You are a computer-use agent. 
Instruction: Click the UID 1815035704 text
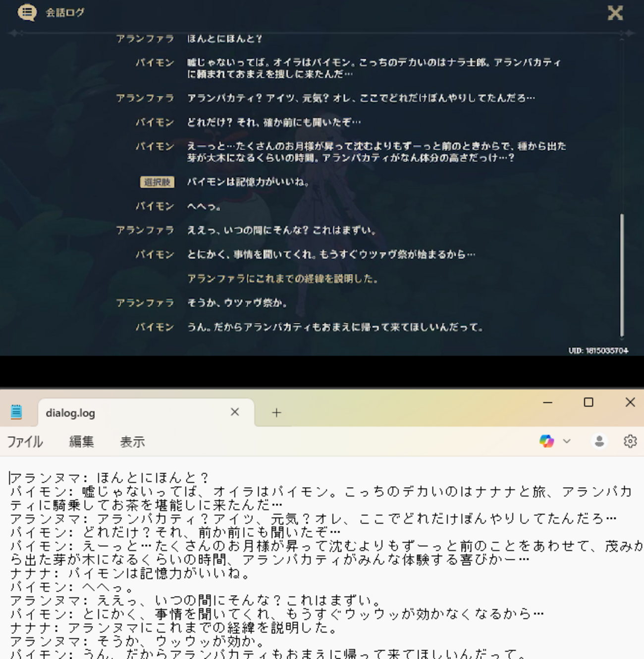[598, 351]
